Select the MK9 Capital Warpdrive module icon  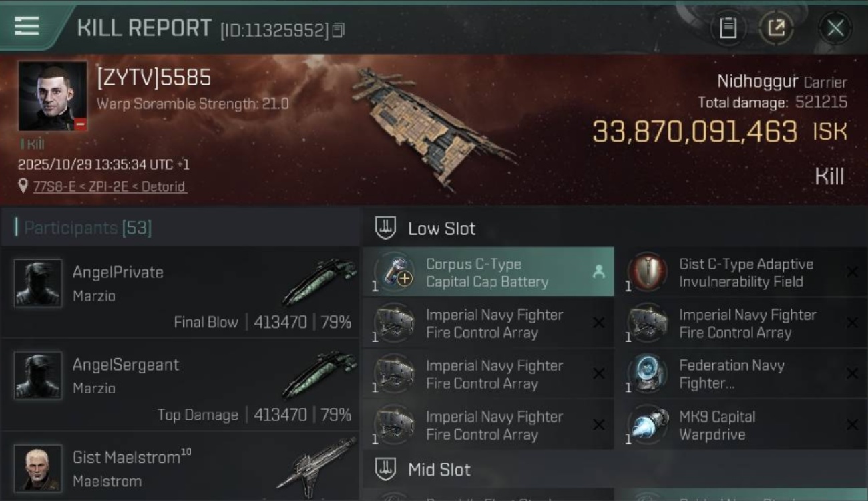(647, 425)
